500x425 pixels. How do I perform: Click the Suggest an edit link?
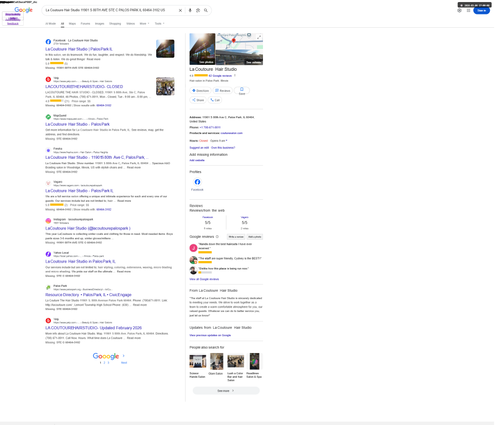199,148
